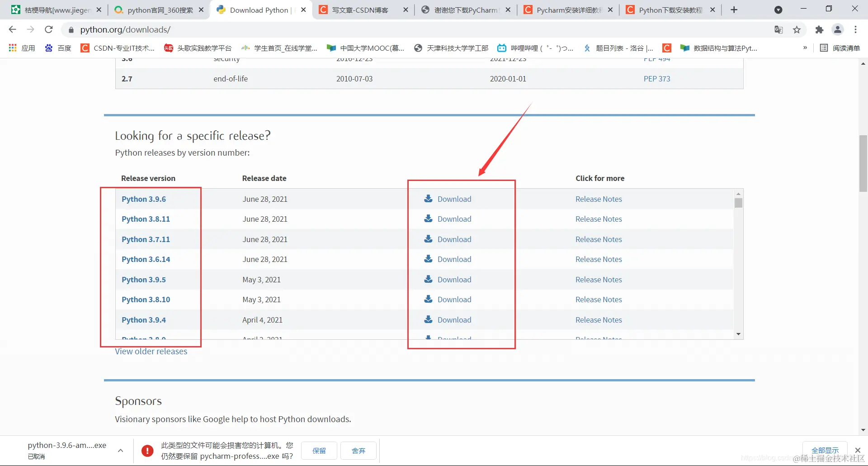Switch to the Pycharm安装详细教程 tab
This screenshot has width=868, height=466.
point(569,10)
